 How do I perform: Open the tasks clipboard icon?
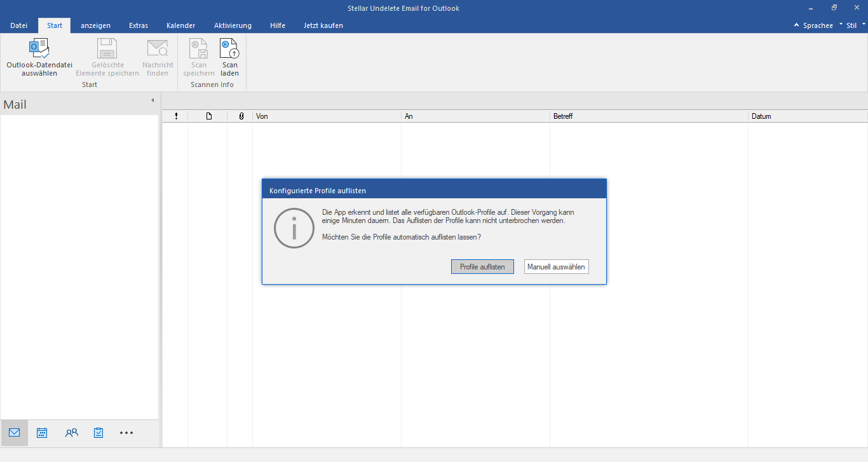point(98,433)
